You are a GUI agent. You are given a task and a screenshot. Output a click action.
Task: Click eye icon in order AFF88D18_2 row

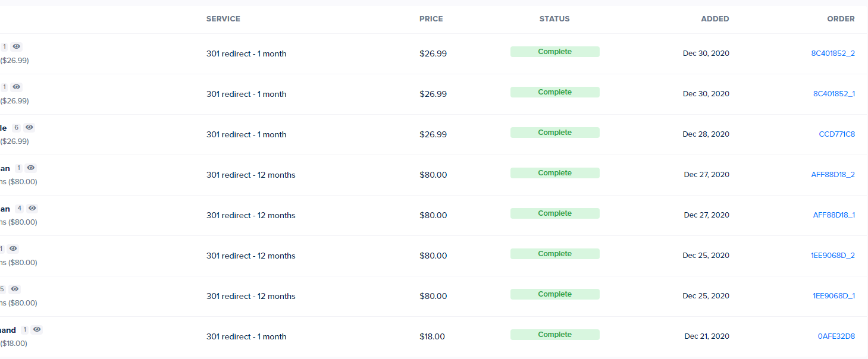[x=31, y=168]
